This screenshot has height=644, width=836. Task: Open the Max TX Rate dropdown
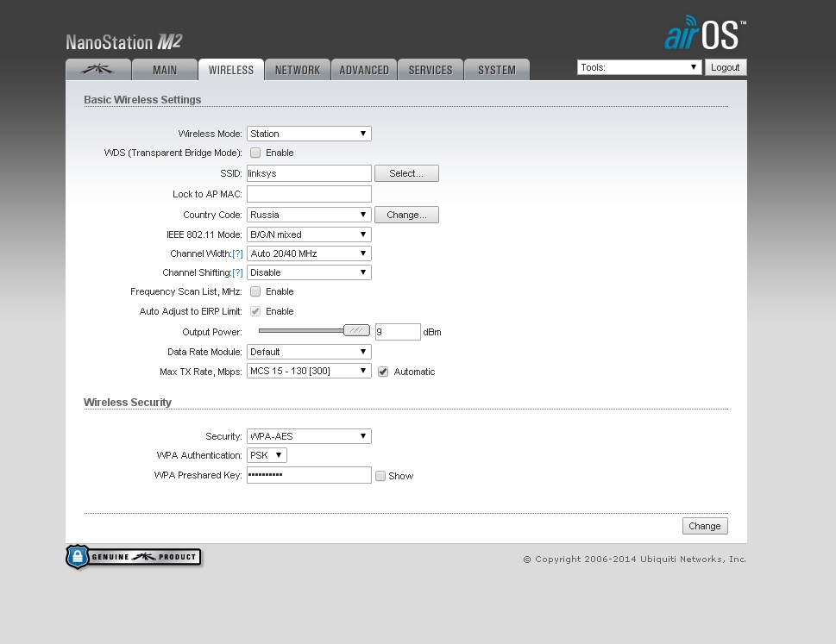[x=309, y=371]
